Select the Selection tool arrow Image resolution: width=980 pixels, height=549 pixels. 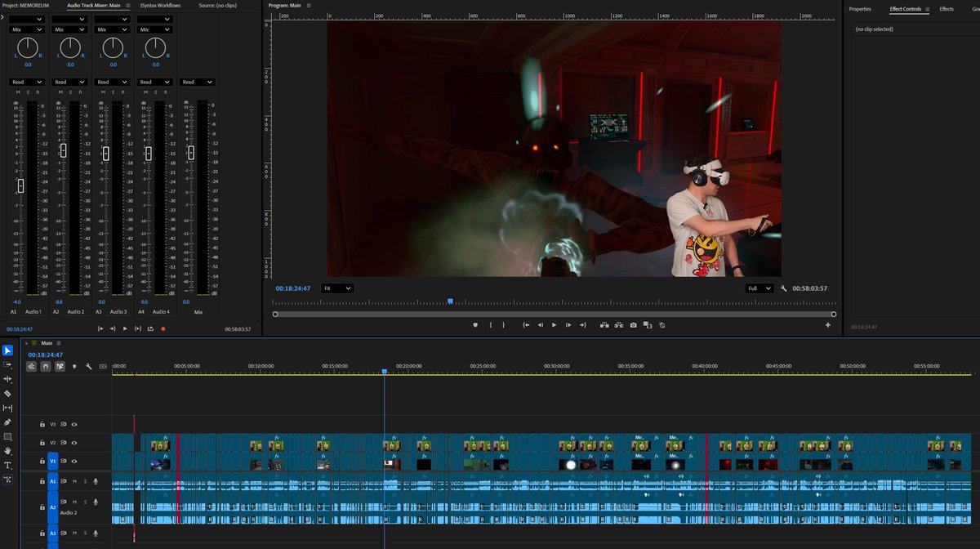pos(8,350)
